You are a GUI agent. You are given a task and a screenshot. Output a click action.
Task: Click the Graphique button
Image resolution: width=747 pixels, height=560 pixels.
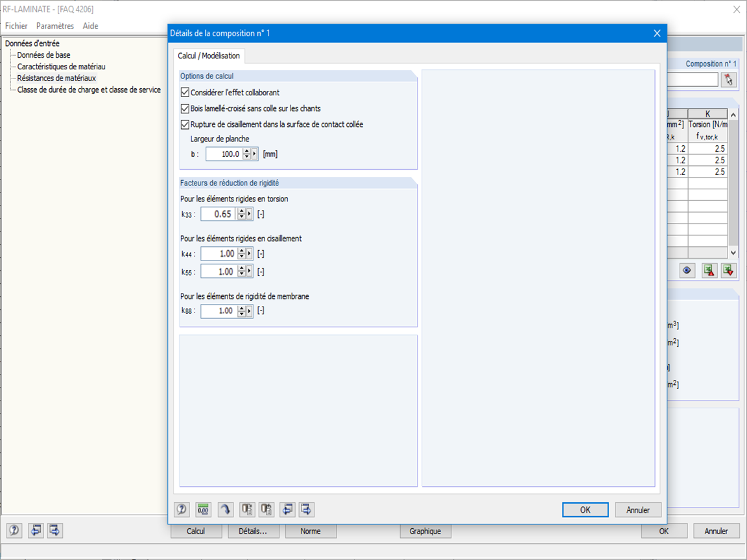(425, 531)
